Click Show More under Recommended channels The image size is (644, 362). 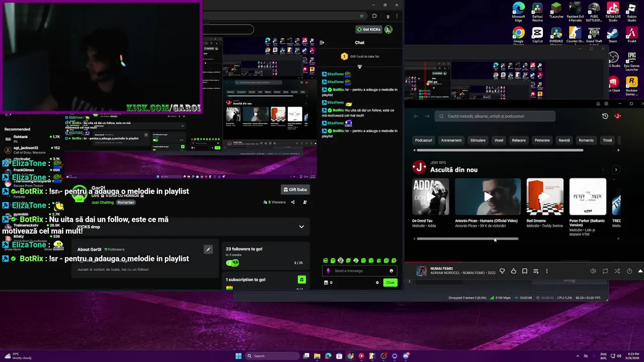tap(13, 249)
